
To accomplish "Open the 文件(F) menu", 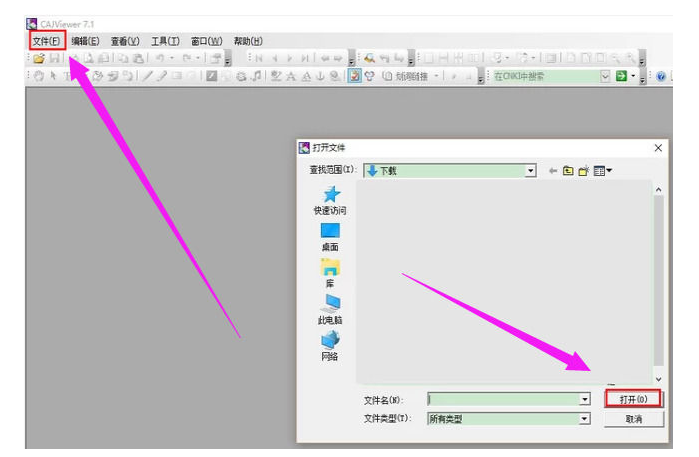I will pyautogui.click(x=47, y=41).
